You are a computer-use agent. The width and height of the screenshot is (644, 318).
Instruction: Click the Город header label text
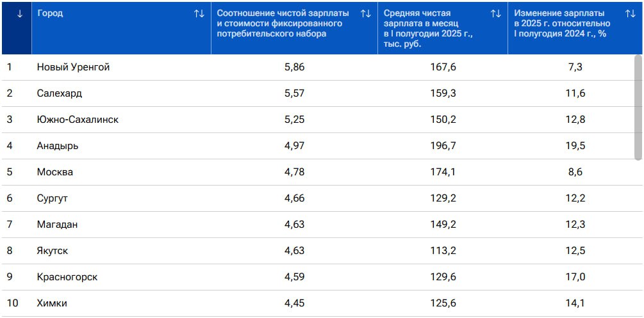click(x=51, y=13)
